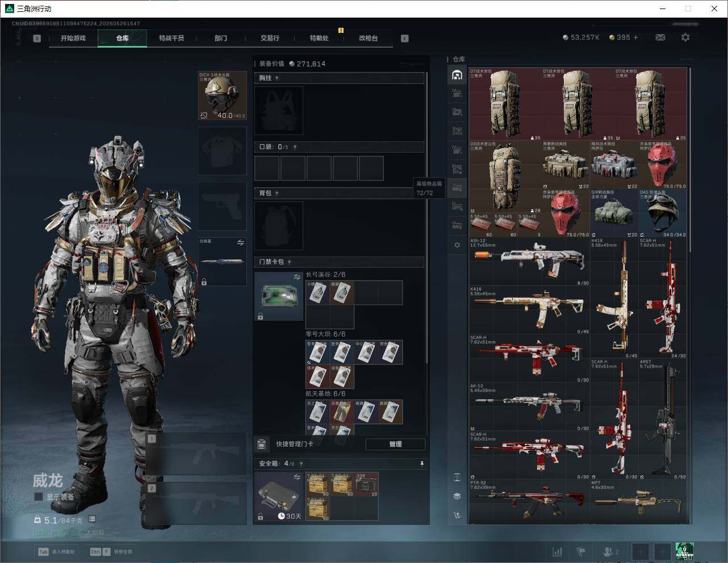Click the 53,257K currency balance
The height and width of the screenshot is (563, 728).
click(581, 37)
